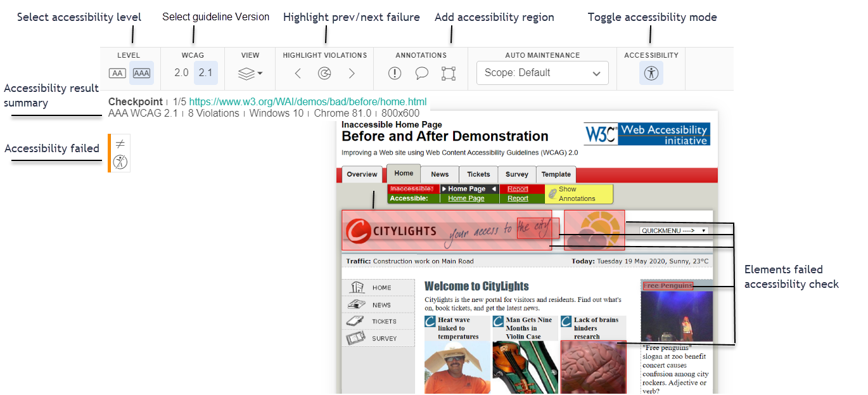The width and height of the screenshot is (868, 395).
Task: Switch to WCAG version 2.0
Action: [181, 73]
